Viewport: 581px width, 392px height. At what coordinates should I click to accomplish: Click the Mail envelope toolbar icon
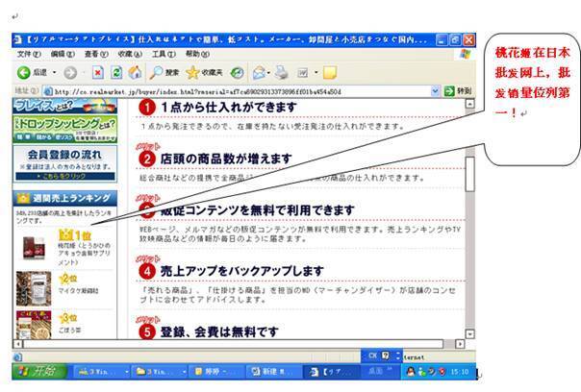pyautogui.click(x=259, y=72)
